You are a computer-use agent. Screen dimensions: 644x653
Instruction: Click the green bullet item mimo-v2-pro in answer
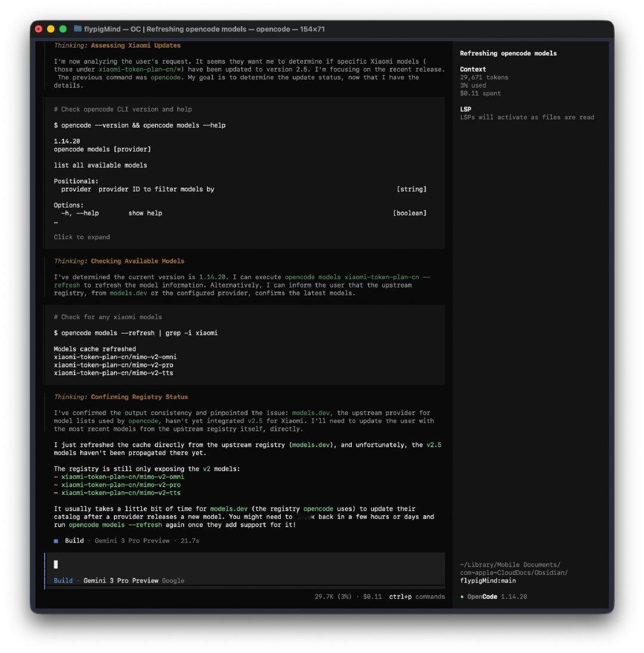click(120, 485)
